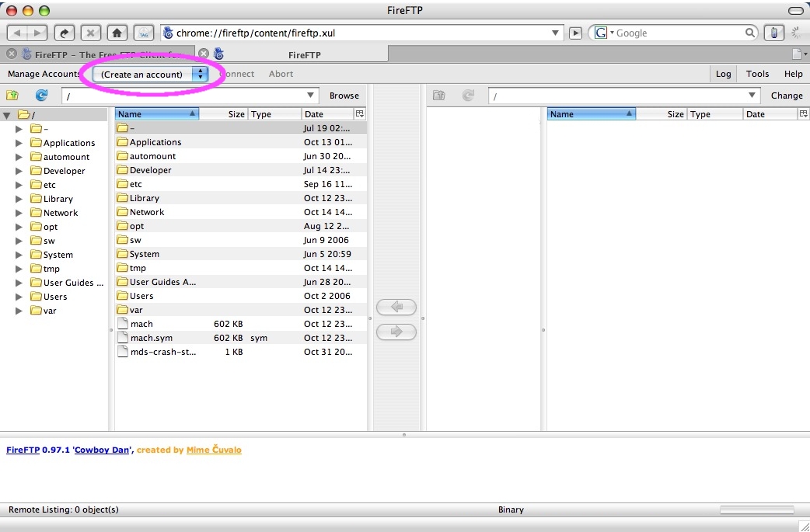Screen dimensions: 810x532
Task: Upload file with right arrow button
Action: [396, 332]
